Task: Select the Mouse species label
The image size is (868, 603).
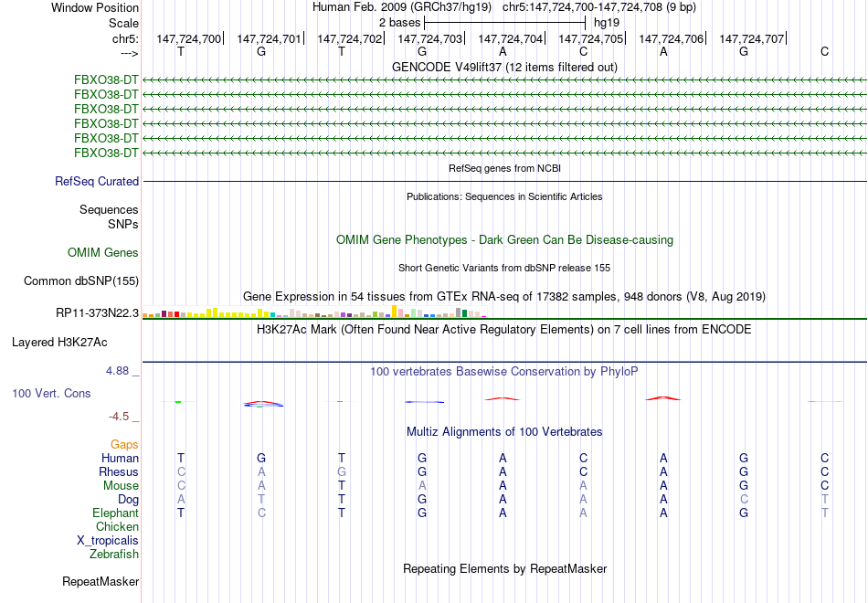Action: tap(121, 486)
